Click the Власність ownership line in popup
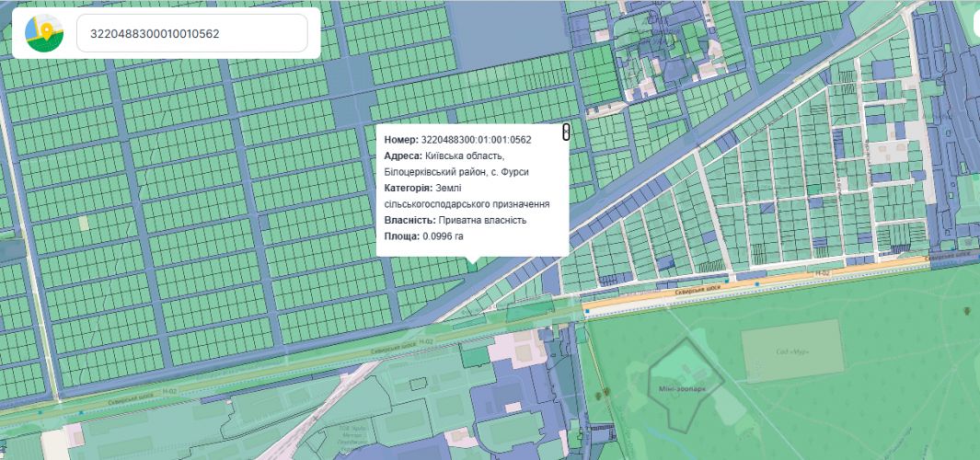The width and height of the screenshot is (980, 460). tap(455, 221)
